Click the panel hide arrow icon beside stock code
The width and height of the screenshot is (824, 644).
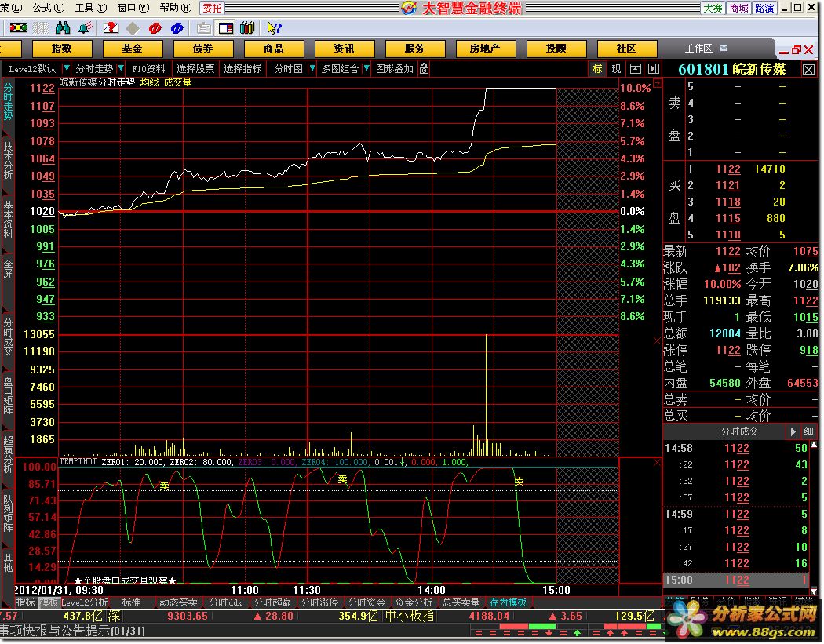pyautogui.click(x=653, y=69)
